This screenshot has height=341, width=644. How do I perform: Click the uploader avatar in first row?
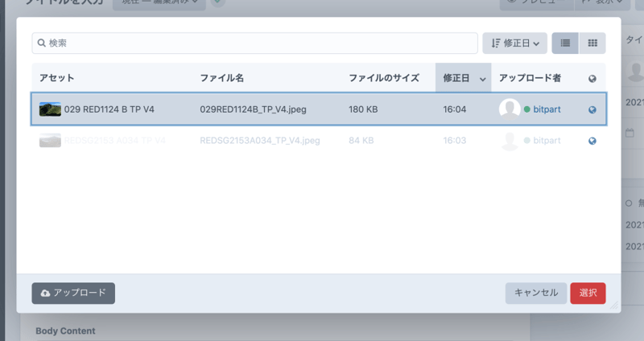509,109
